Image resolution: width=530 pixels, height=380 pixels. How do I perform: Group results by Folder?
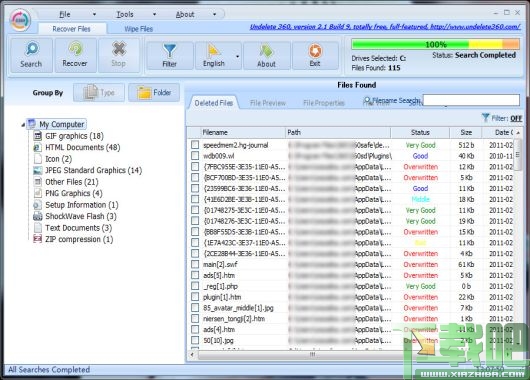tap(154, 93)
